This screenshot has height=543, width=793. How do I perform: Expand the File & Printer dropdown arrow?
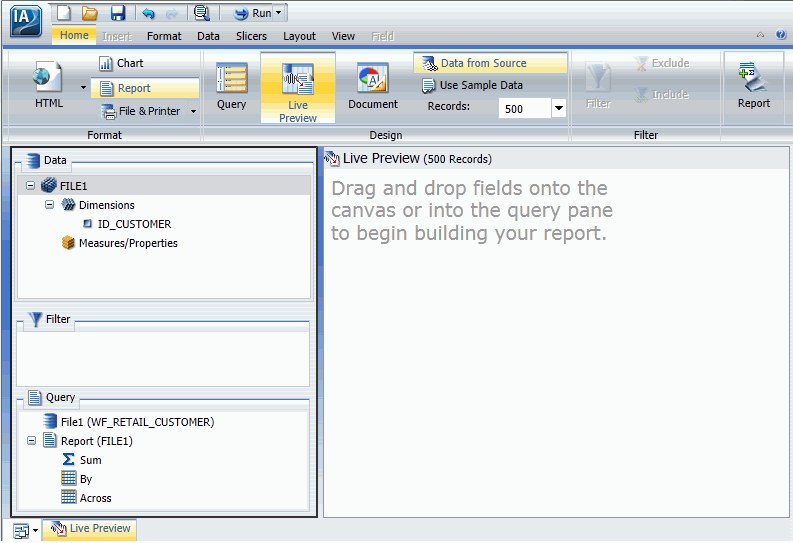(193, 111)
